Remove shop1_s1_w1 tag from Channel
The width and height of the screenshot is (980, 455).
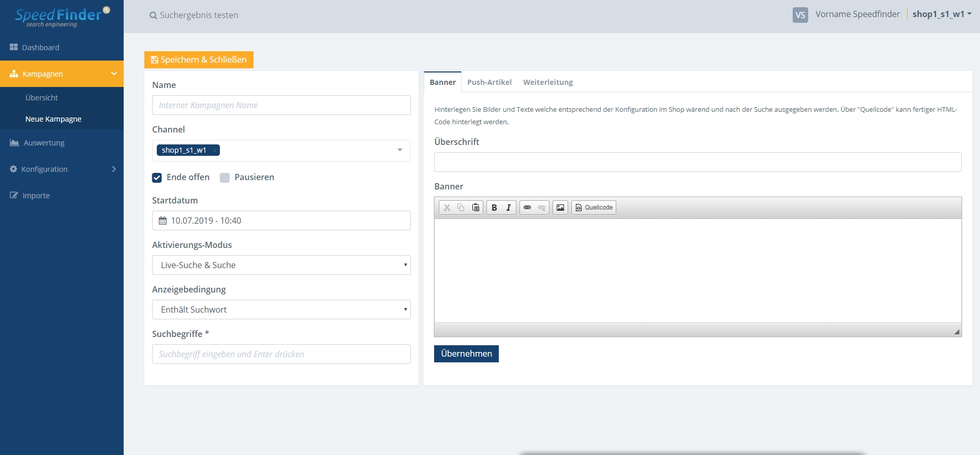[214, 151]
